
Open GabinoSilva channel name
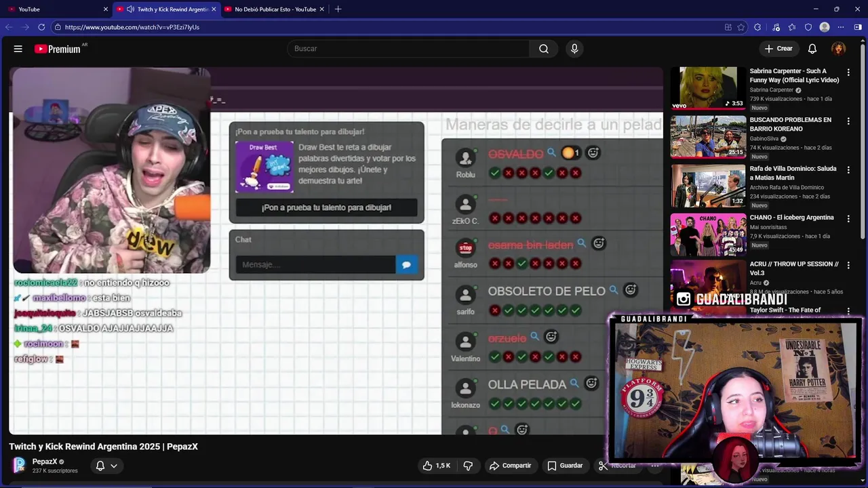pyautogui.click(x=764, y=139)
